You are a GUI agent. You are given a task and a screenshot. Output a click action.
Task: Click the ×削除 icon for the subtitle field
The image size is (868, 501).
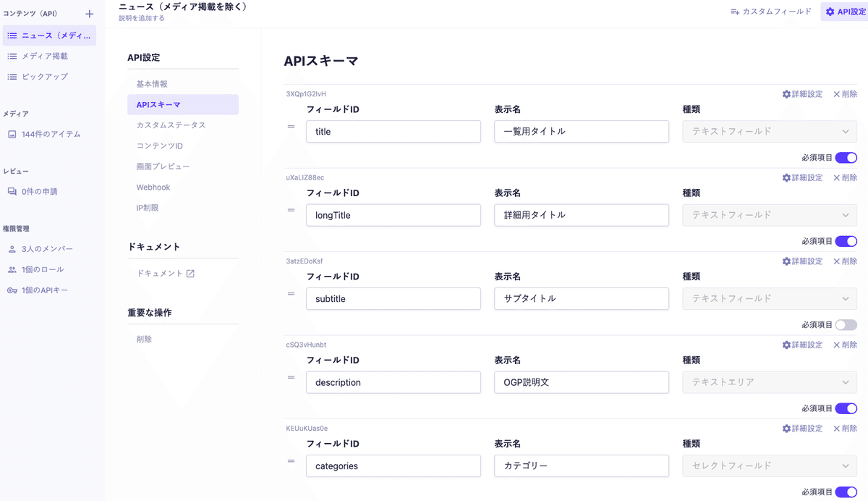[844, 261]
